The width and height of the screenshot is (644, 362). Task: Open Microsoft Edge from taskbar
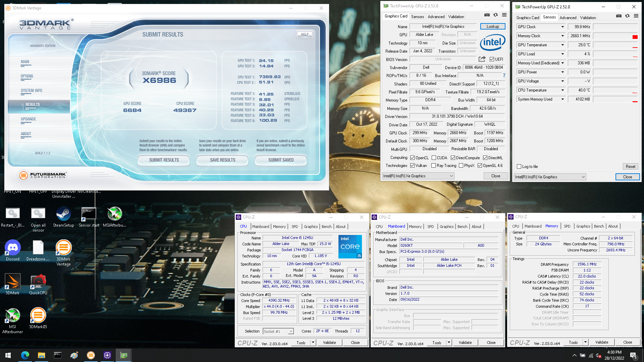click(x=25, y=355)
